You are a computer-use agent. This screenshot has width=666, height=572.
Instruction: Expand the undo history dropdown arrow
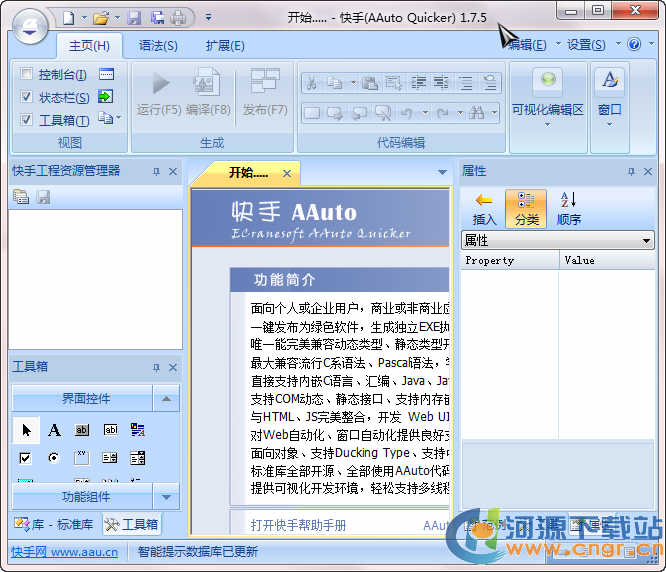(425, 113)
